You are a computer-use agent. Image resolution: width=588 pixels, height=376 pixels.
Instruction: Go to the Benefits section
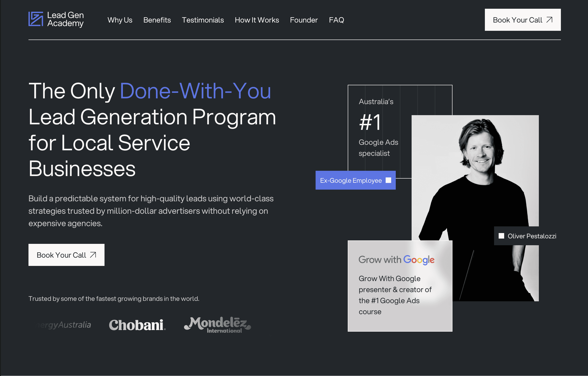coord(157,20)
